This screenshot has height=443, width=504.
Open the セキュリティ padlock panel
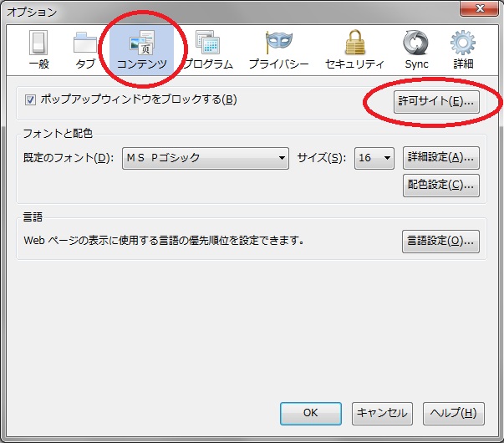(x=354, y=49)
